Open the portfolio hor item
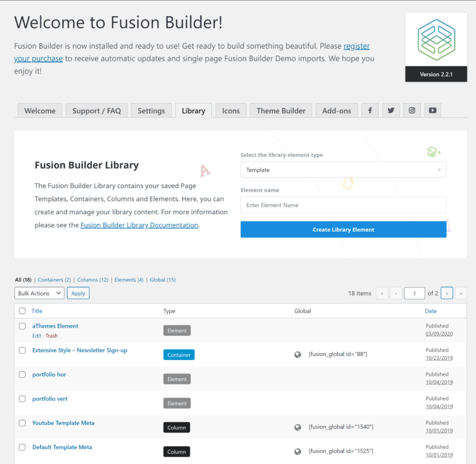The image size is (476, 464). pos(49,374)
